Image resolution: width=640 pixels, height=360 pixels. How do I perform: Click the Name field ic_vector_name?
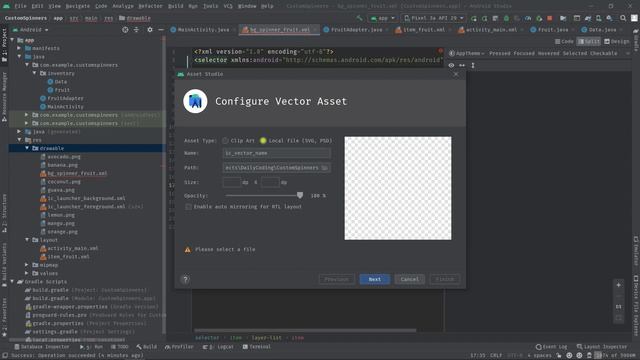[x=277, y=153]
